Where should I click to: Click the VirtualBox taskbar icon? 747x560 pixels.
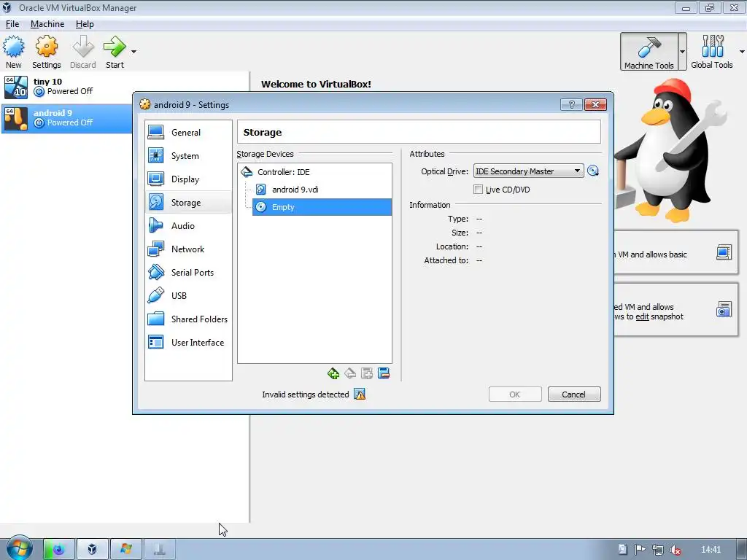coord(93,550)
